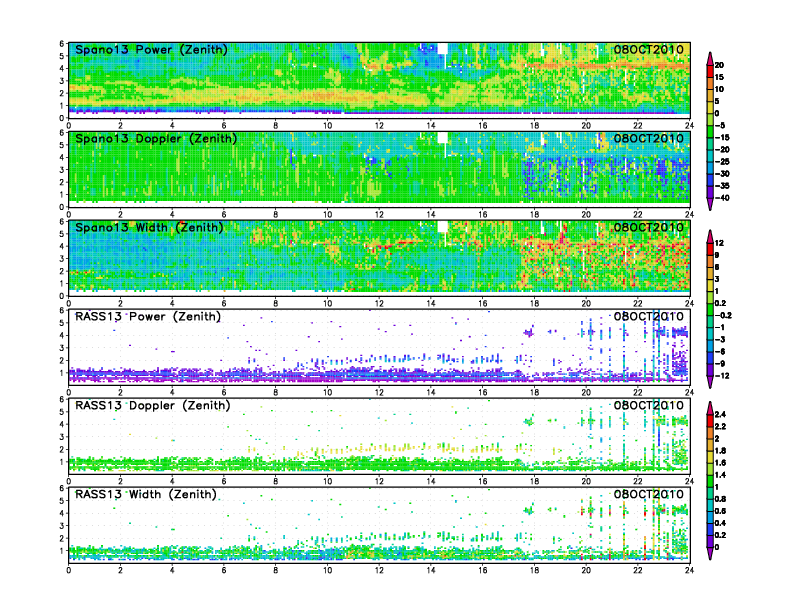The image size is (792, 612).
Task: Click the RASS13 Width (Zenith) panel title
Action: coord(146,494)
